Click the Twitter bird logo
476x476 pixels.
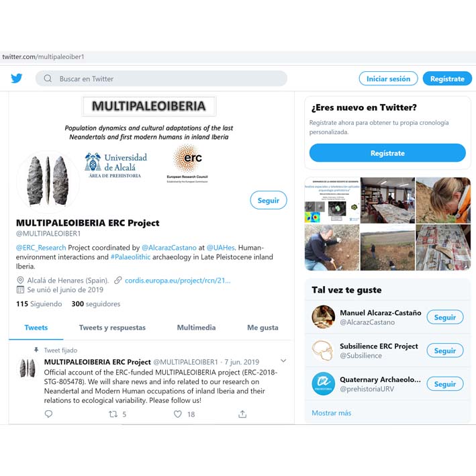tap(17, 79)
